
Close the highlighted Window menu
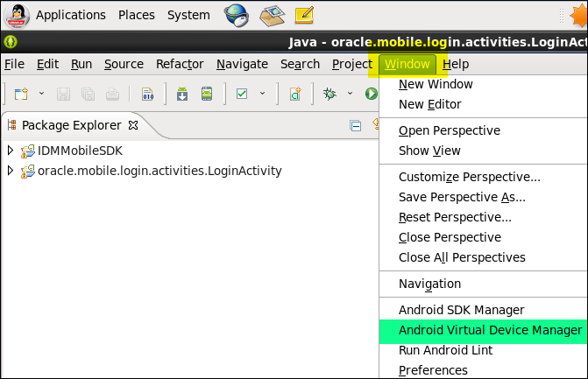[x=407, y=64]
